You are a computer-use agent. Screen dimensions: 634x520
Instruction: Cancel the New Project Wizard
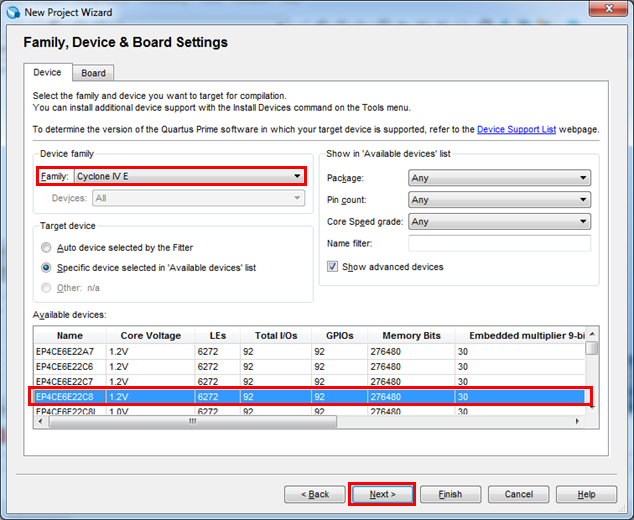(x=518, y=494)
